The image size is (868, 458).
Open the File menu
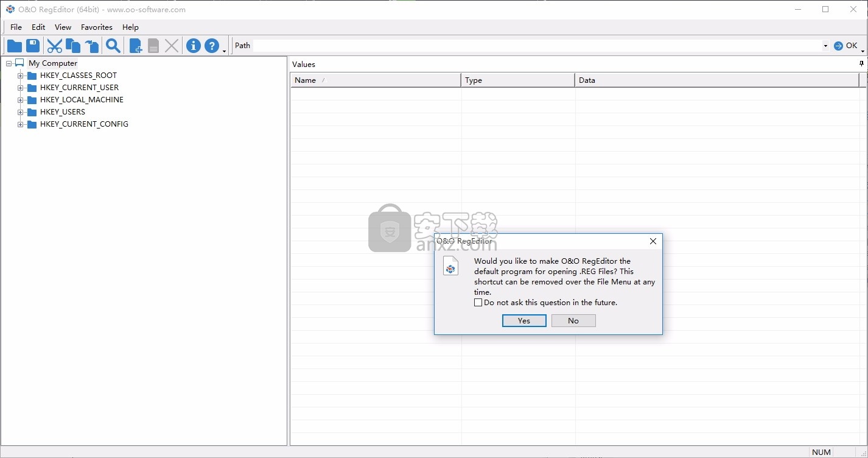pyautogui.click(x=16, y=27)
